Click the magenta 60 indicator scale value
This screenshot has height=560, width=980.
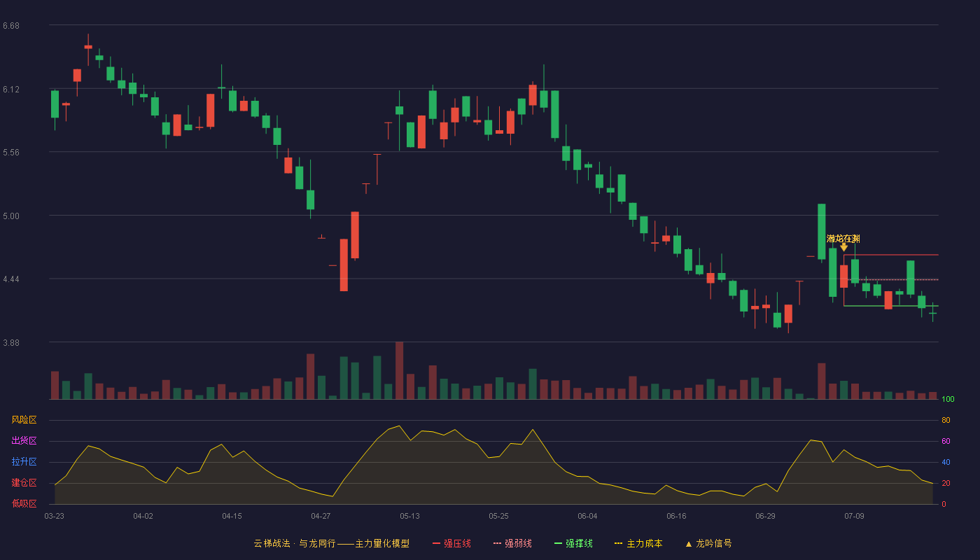click(x=946, y=441)
